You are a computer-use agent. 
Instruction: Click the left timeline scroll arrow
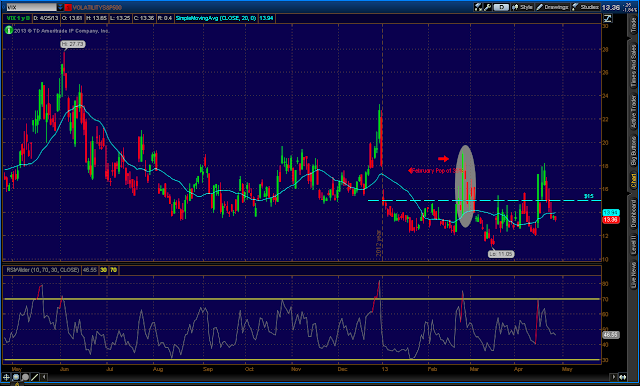click(44, 377)
